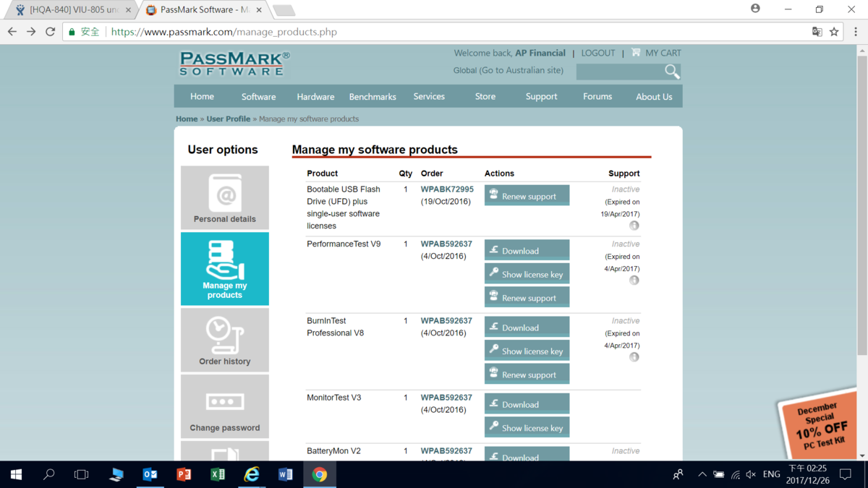Click info icon under PerformanceTest V9 support status
The height and width of the screenshot is (488, 868).
[x=634, y=281]
